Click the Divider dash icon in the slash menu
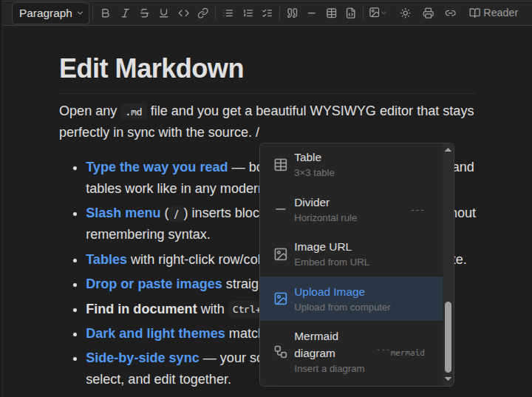Viewport: 532px width, 397px height. [281, 209]
